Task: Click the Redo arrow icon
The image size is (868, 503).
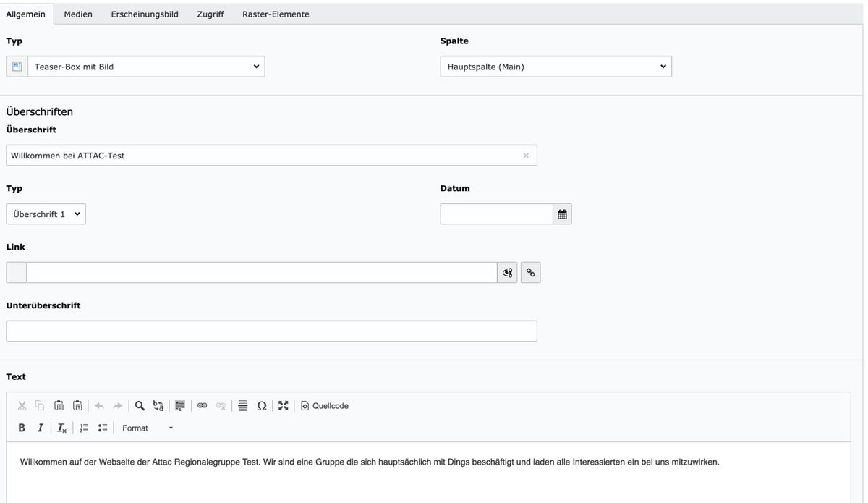Action: pyautogui.click(x=118, y=406)
